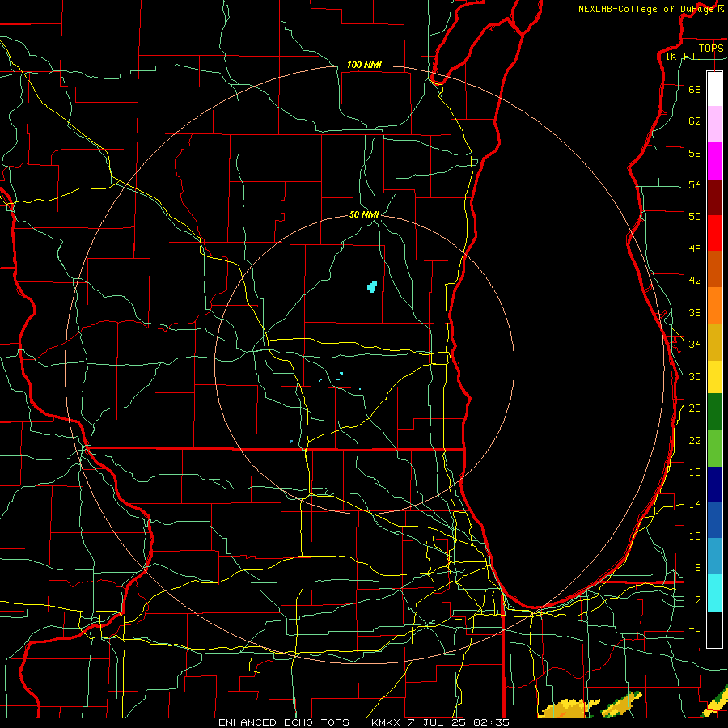Click the white swatch in the tops legend
Image resolution: width=728 pixels, height=728 pixels.
click(x=714, y=89)
